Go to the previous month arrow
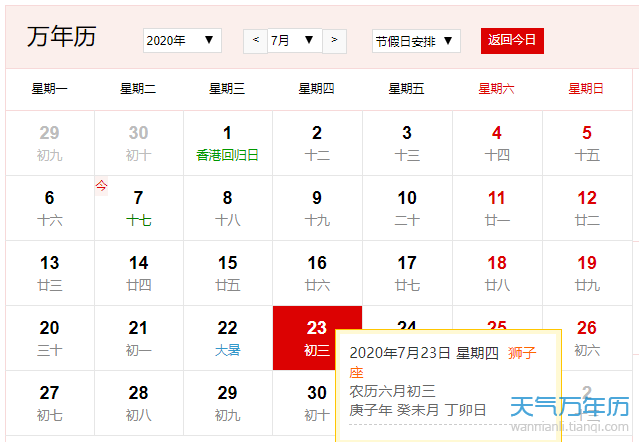 [x=256, y=41]
